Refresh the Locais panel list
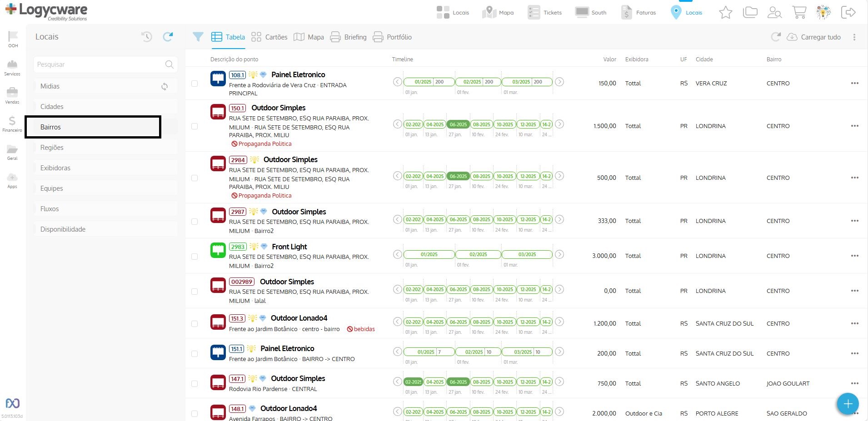 (x=168, y=37)
